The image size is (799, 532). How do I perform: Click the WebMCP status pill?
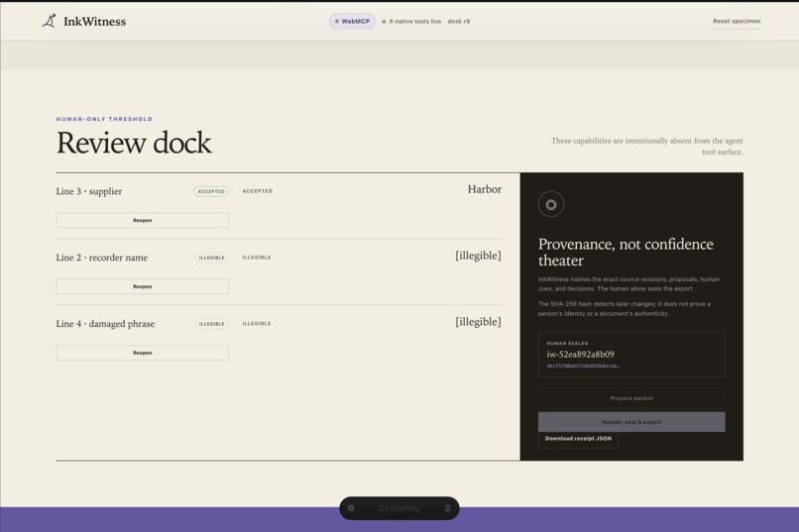pos(352,22)
